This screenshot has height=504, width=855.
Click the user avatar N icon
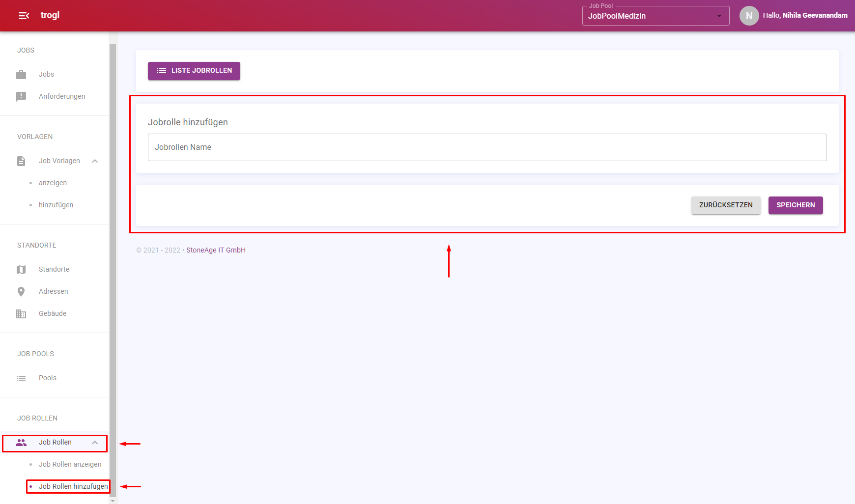(x=749, y=16)
